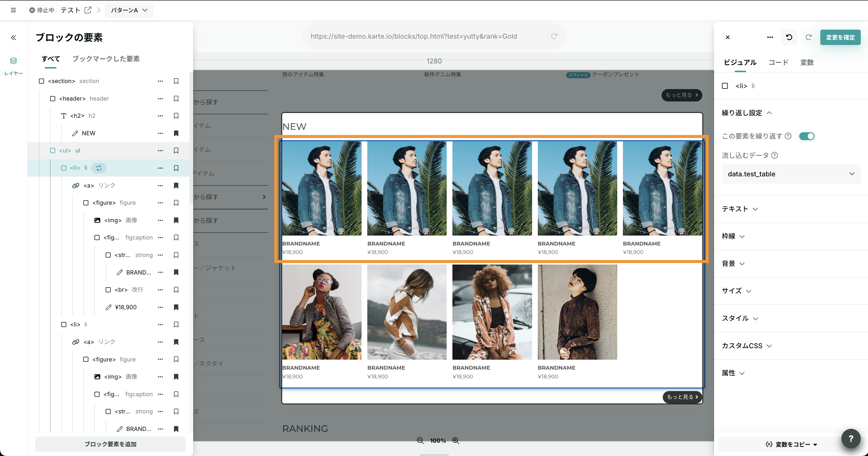Open more options for ul element
868x456 pixels.
pyautogui.click(x=160, y=150)
